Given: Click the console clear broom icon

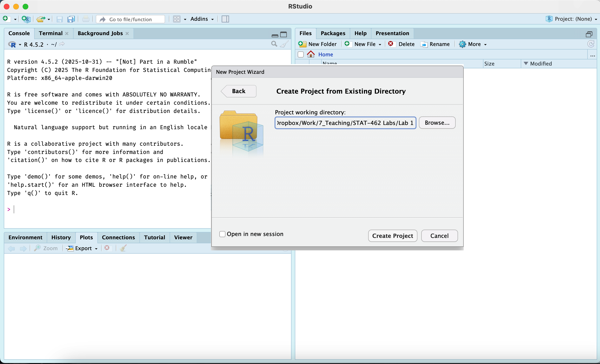Looking at the screenshot, I should tap(284, 44).
